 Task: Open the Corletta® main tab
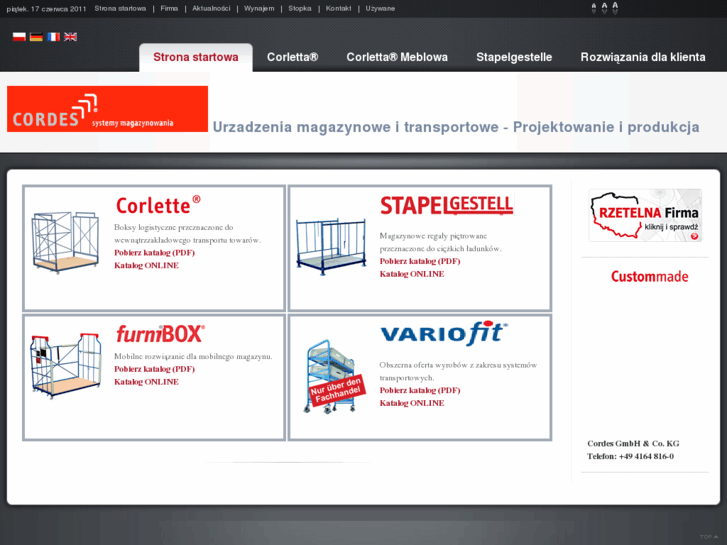tap(293, 57)
